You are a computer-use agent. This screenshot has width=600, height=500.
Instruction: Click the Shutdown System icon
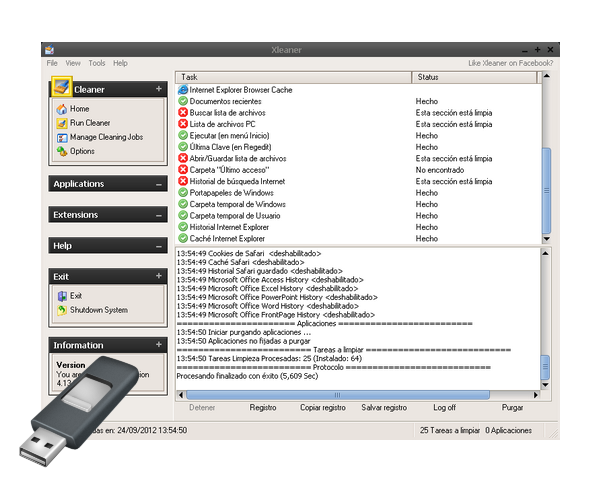62,310
